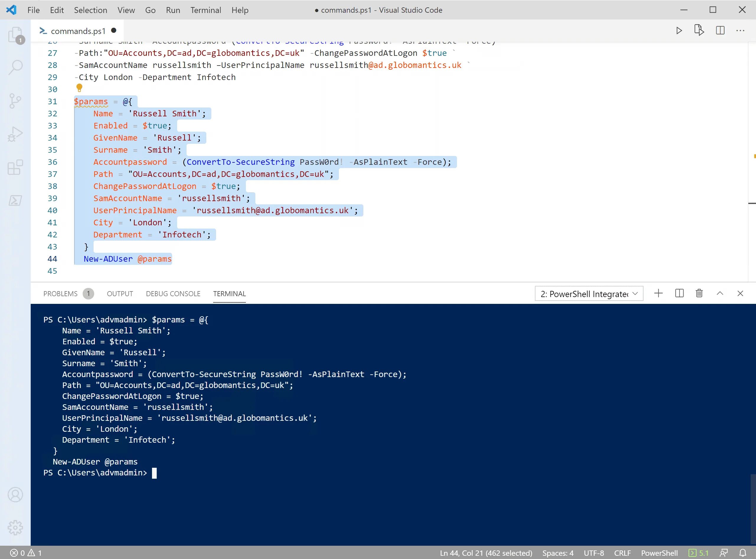The image size is (756, 559).
Task: Split the terminal pane
Action: point(679,293)
